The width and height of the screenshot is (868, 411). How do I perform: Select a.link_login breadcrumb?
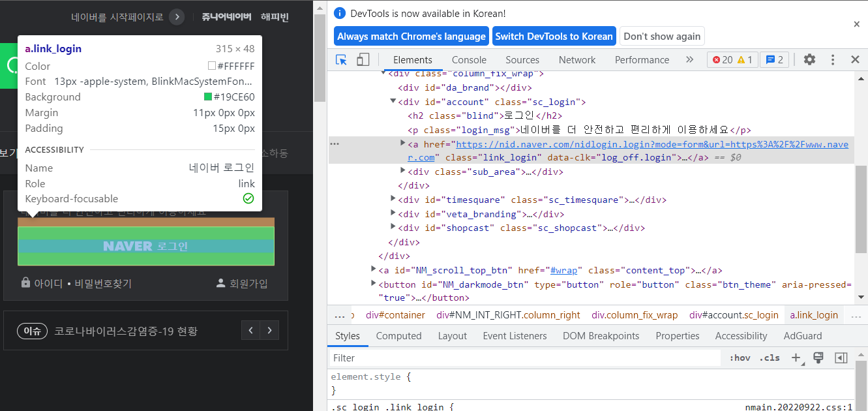click(x=814, y=315)
